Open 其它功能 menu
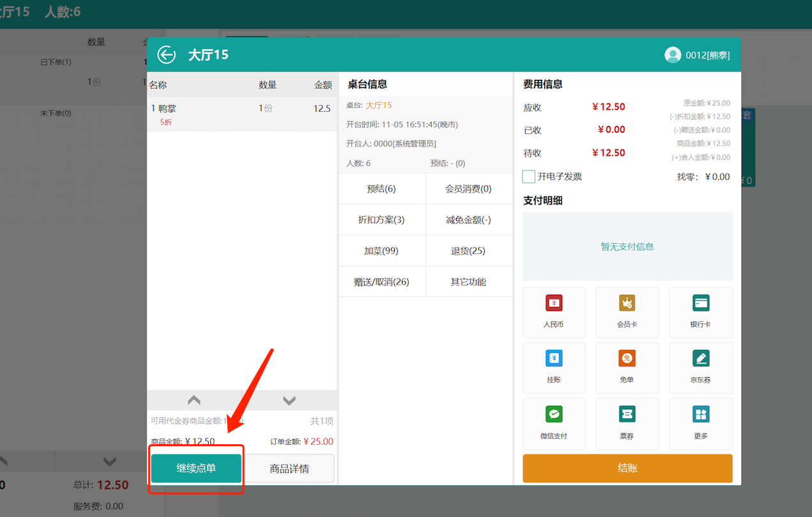The image size is (812, 517). (x=469, y=281)
